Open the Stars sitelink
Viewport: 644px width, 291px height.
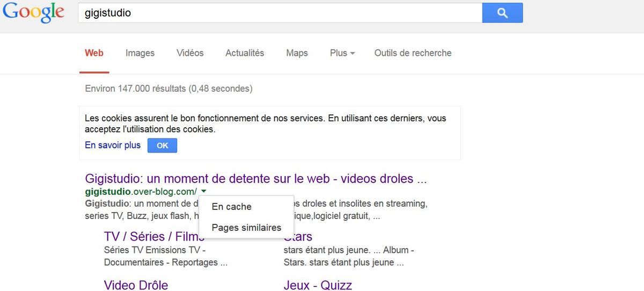click(298, 237)
